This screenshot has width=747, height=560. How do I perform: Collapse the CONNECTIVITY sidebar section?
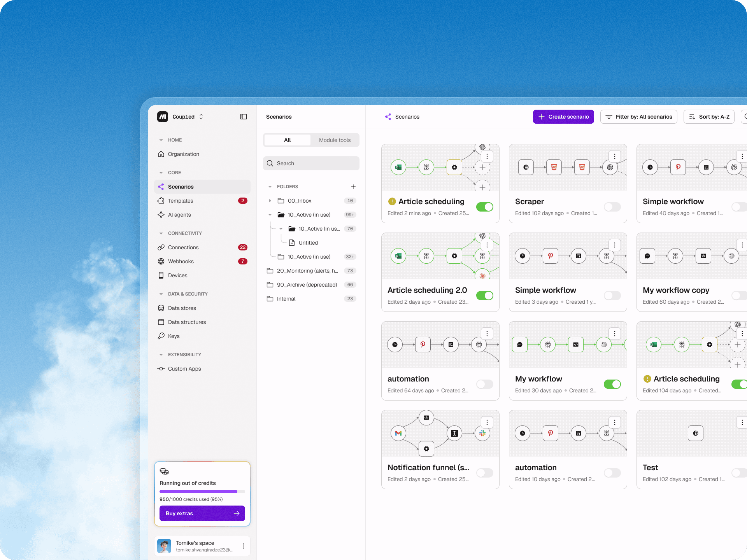(x=161, y=233)
